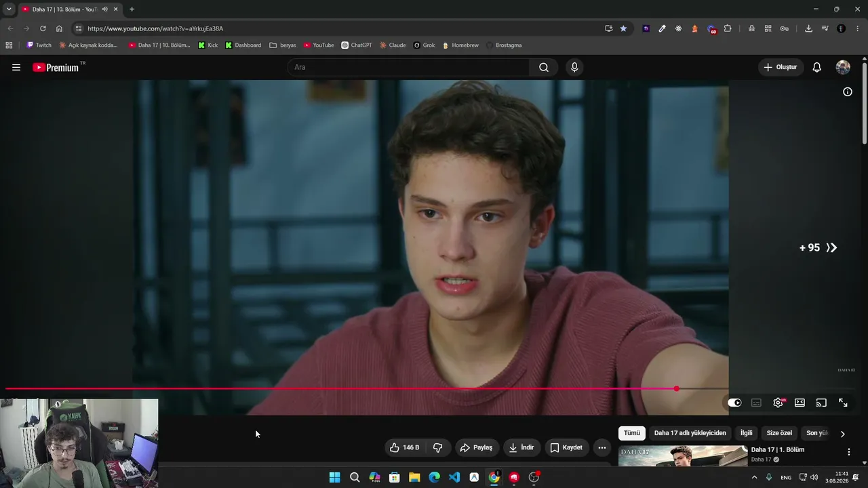This screenshot has width=868, height=488.
Task: Like the video with 146 B likes
Action: tap(404, 447)
